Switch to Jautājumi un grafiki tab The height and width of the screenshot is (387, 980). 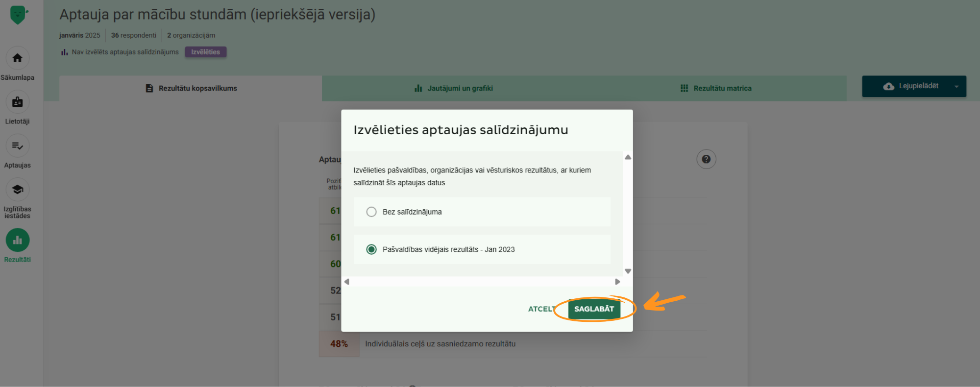tap(454, 88)
